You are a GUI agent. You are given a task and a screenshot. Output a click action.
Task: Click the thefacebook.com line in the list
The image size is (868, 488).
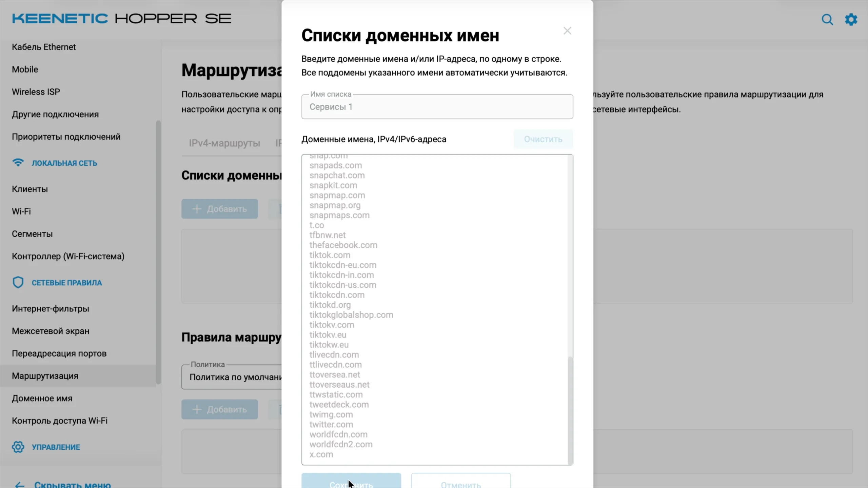pyautogui.click(x=343, y=245)
